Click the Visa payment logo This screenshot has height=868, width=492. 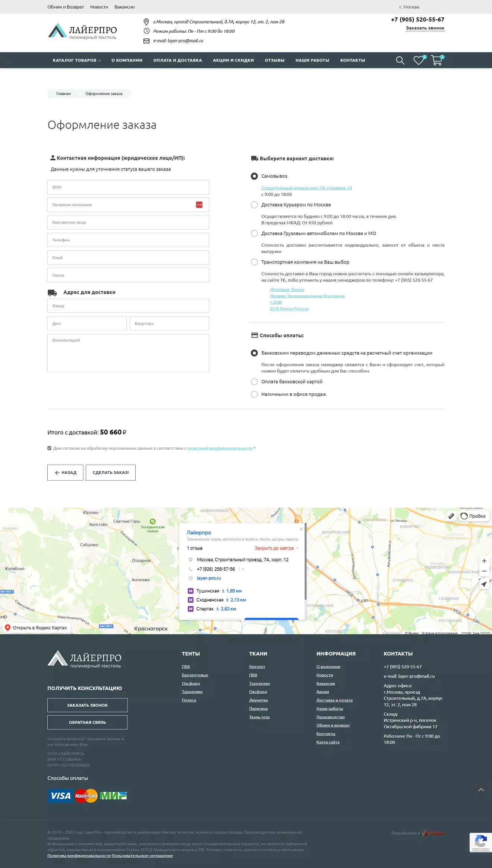point(60,796)
